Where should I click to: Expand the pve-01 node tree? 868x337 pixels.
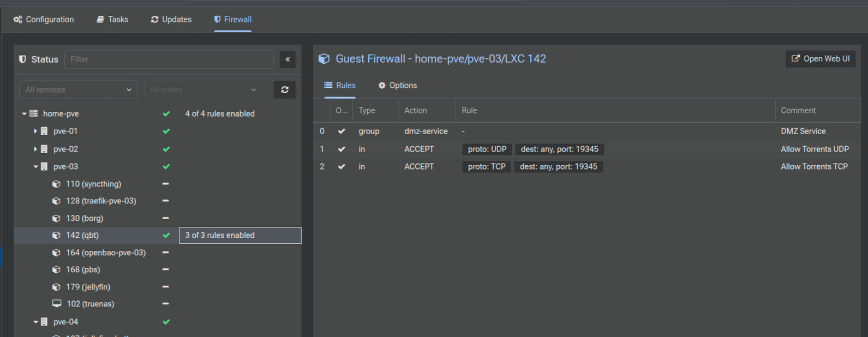[35, 131]
